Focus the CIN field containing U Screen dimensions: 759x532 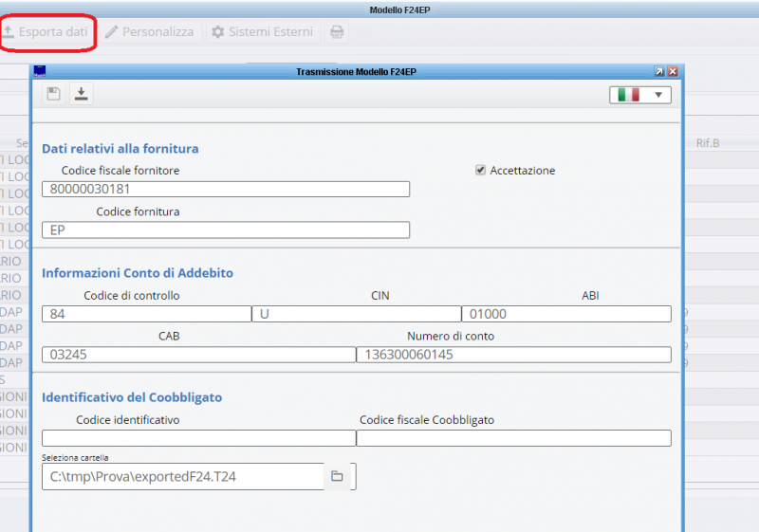356,314
